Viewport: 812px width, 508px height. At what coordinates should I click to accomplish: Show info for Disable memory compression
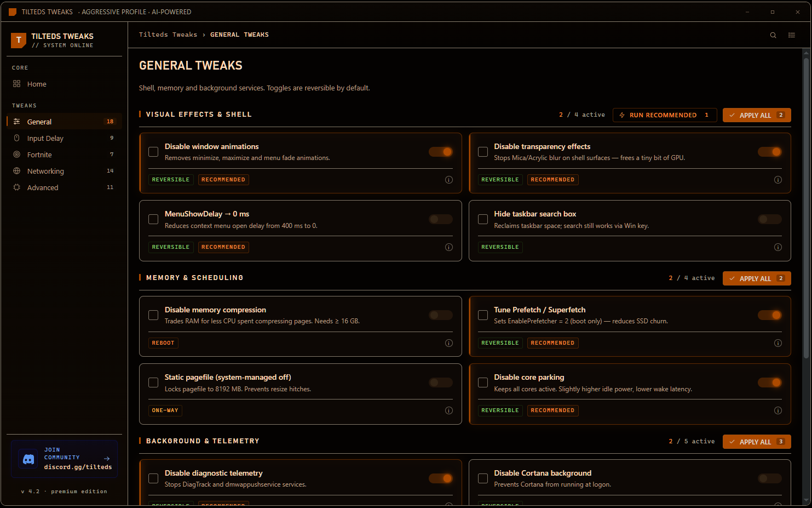click(x=449, y=343)
